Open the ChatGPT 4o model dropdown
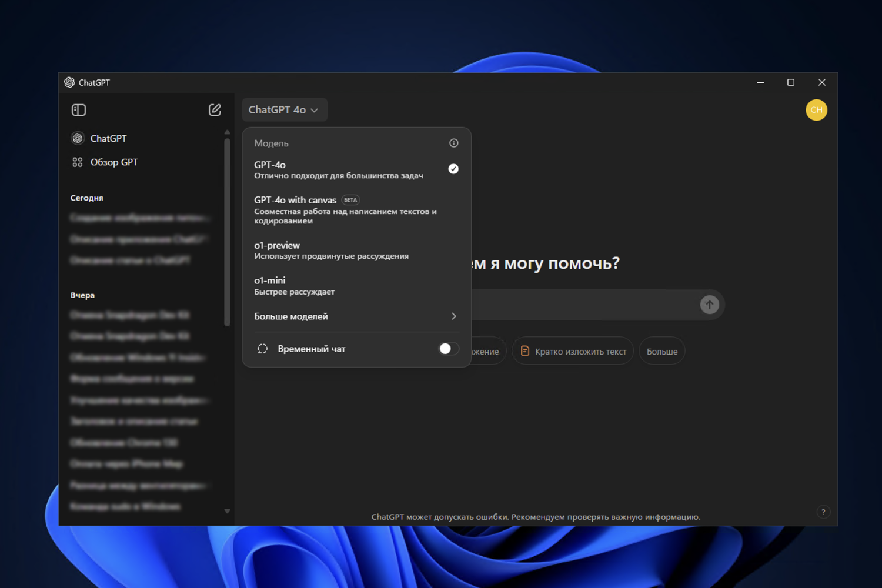 pyautogui.click(x=284, y=110)
